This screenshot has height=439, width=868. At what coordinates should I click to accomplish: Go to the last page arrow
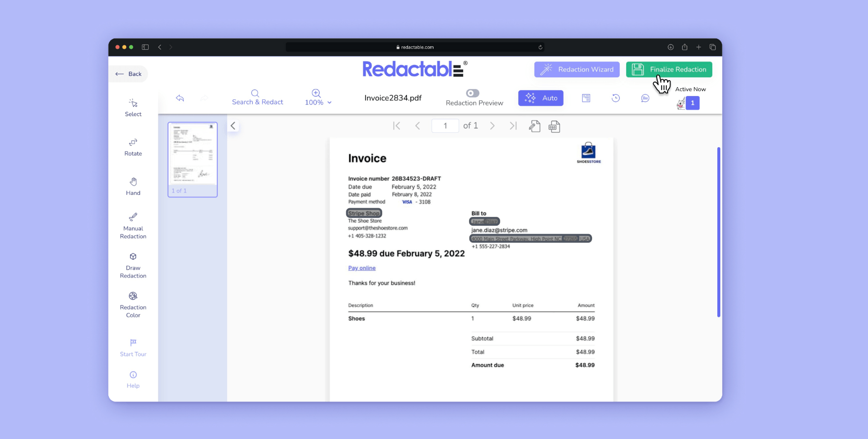coord(513,126)
